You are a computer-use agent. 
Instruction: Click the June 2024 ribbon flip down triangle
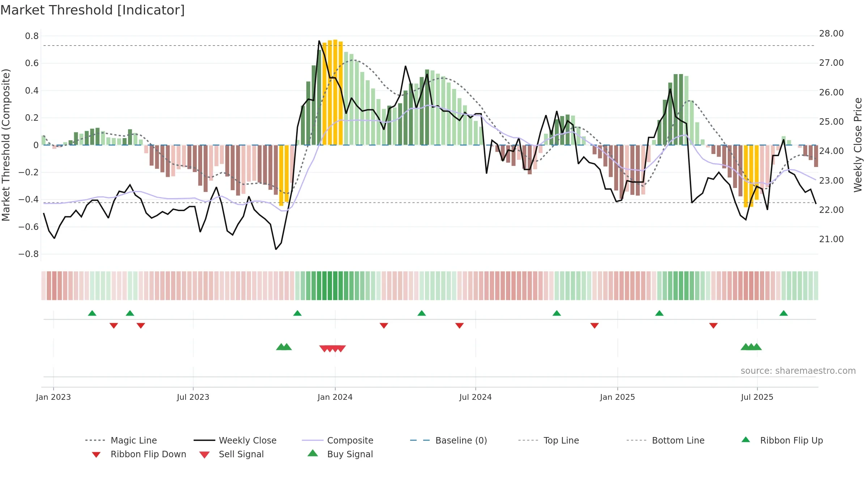pyautogui.click(x=459, y=326)
